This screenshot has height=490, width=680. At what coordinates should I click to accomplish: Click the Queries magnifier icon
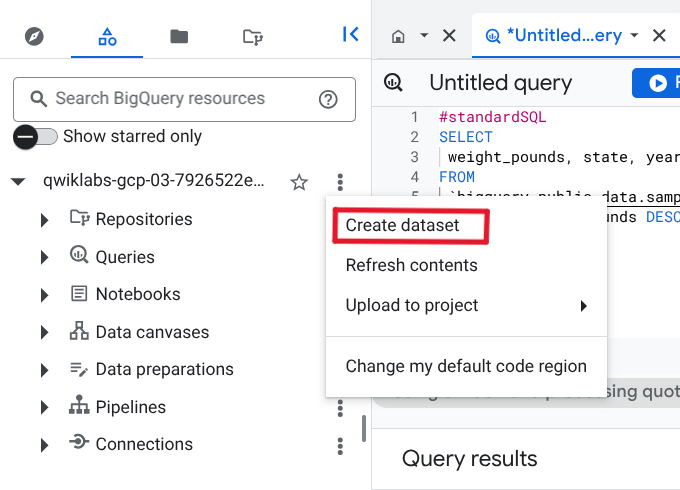click(x=79, y=255)
